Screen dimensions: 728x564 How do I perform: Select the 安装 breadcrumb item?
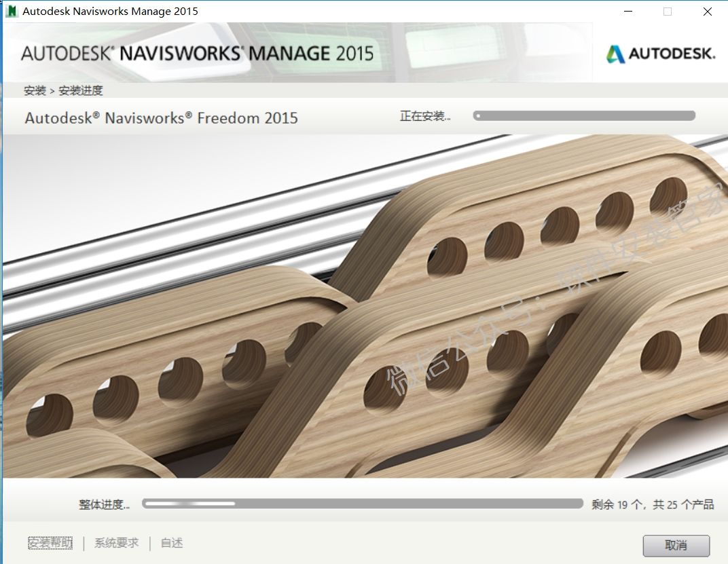[x=35, y=90]
